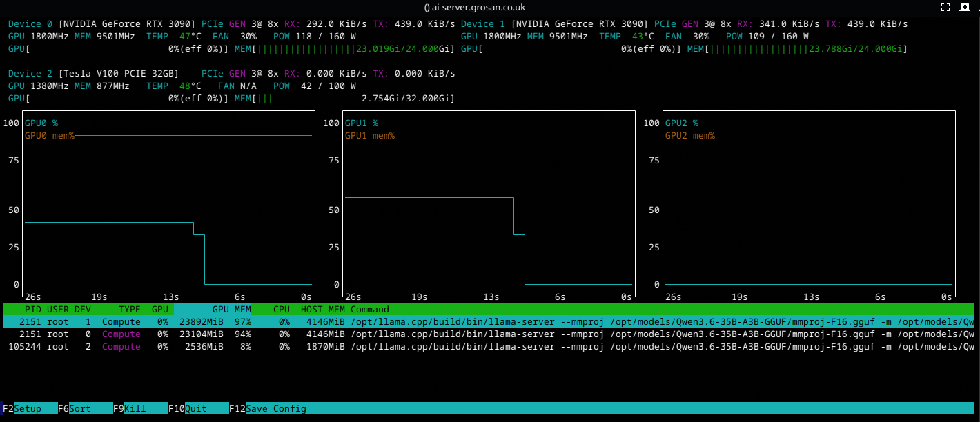Sort by the USER column header
Viewport: 980px width, 422px height.
point(58,310)
